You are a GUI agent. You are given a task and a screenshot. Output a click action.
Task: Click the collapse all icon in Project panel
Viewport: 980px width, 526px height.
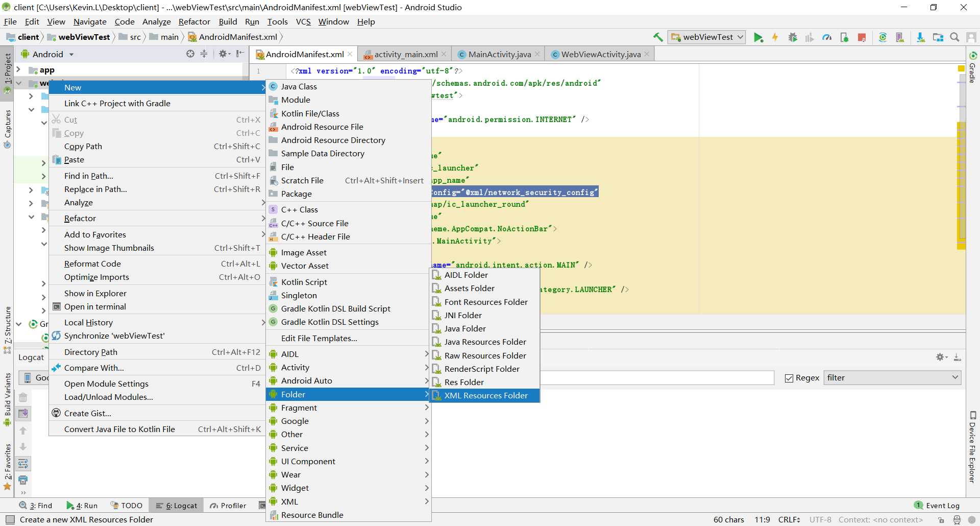pos(204,54)
